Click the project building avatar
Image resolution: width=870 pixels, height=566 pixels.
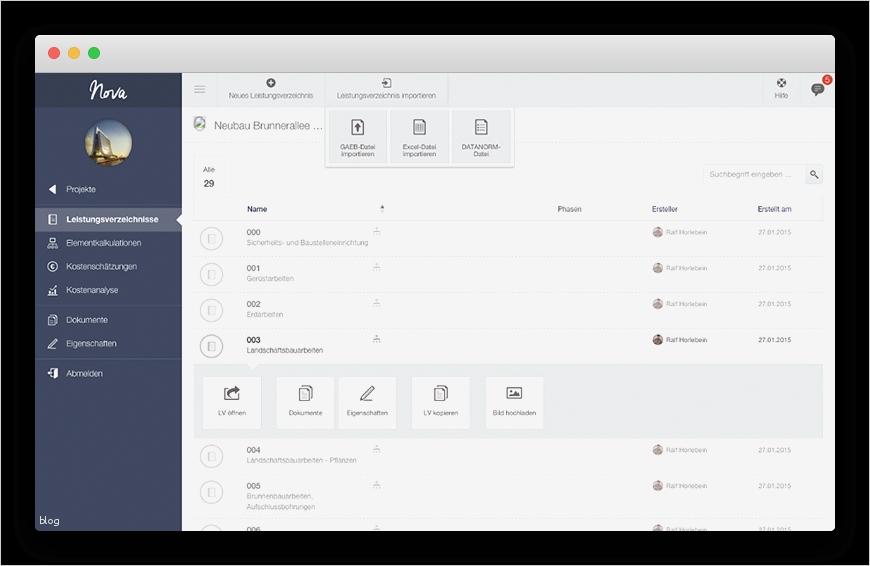click(108, 142)
